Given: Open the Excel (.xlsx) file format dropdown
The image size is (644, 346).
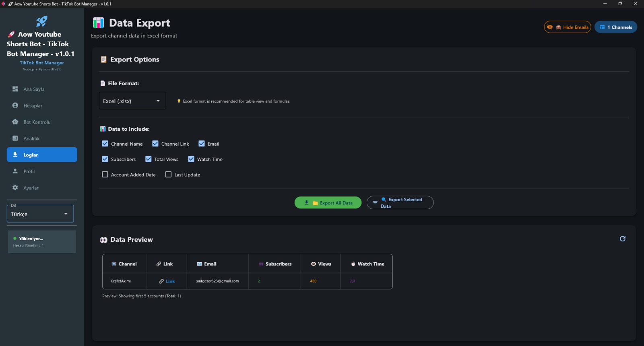Looking at the screenshot, I should point(132,101).
